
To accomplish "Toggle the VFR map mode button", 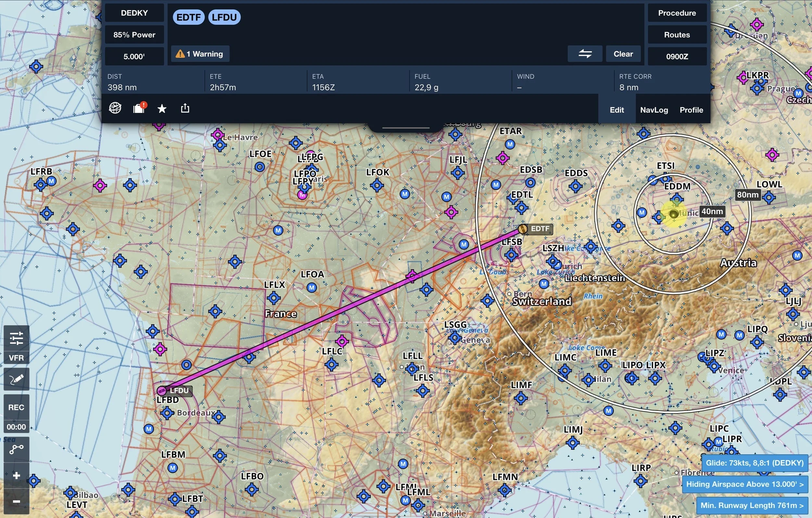I will (16, 358).
